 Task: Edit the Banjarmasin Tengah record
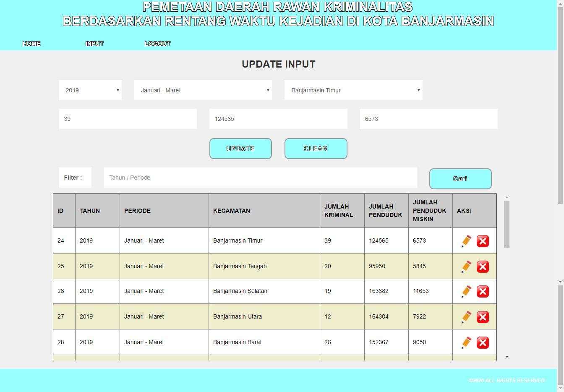tap(466, 267)
